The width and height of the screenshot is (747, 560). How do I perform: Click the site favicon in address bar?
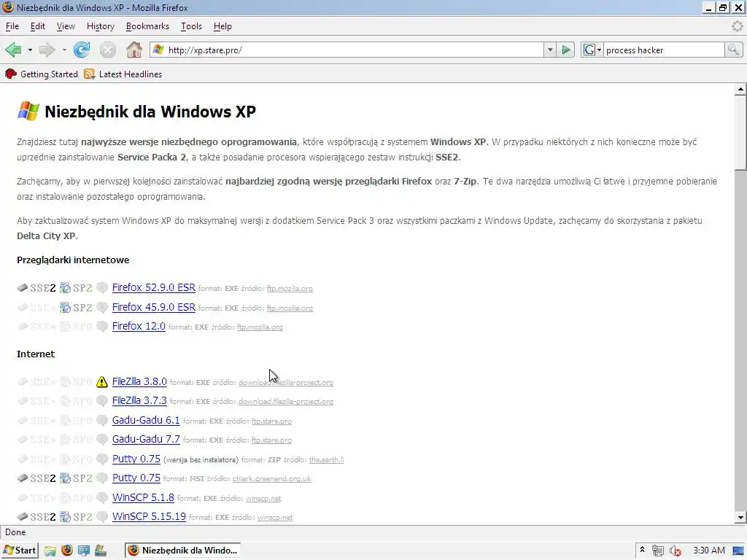coord(158,50)
